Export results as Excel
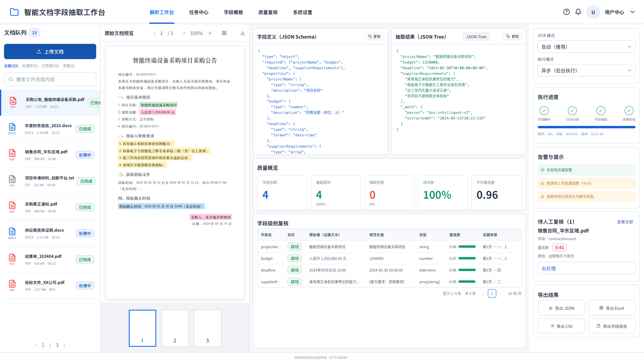The height and width of the screenshot is (362, 644). click(x=612, y=308)
